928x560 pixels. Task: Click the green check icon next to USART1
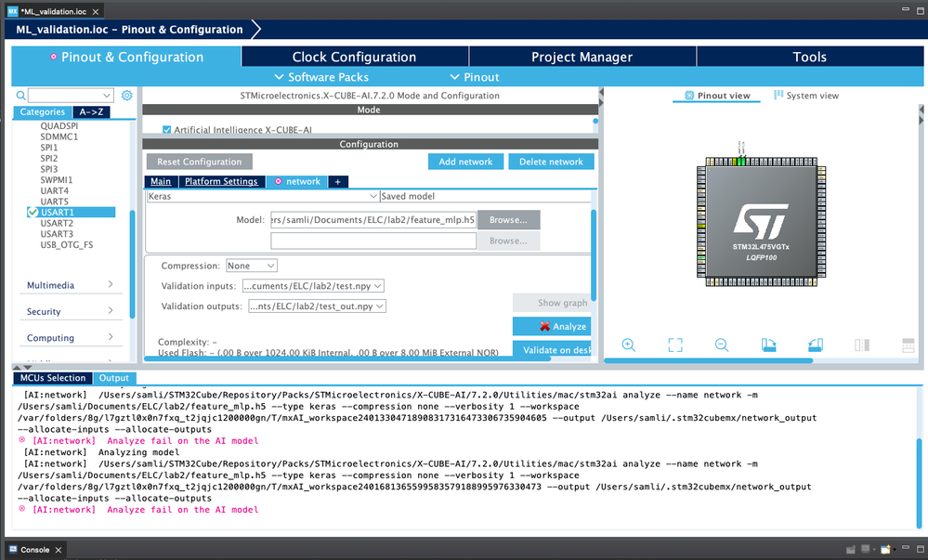33,212
